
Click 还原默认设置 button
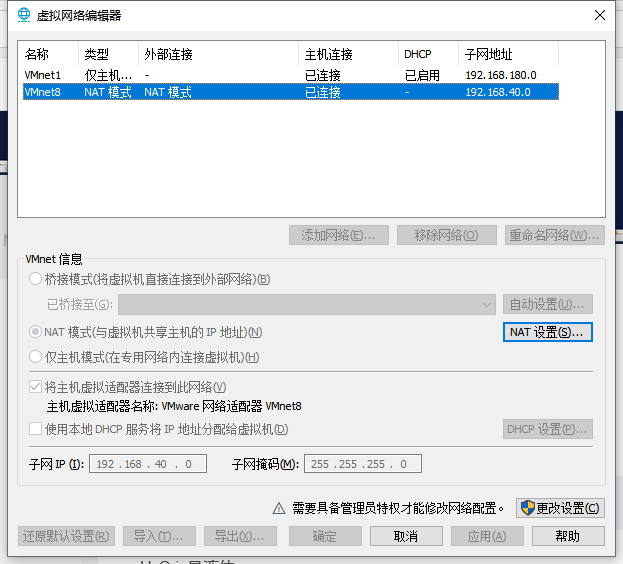click(66, 536)
